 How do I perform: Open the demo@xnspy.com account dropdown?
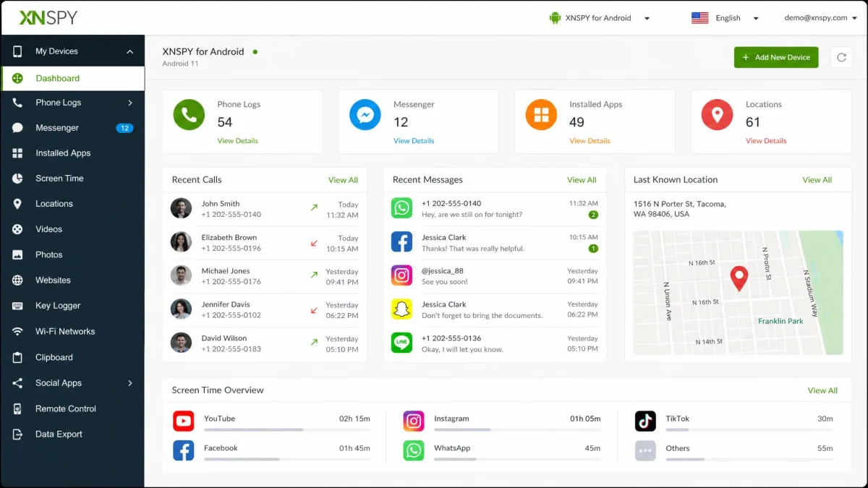(821, 18)
